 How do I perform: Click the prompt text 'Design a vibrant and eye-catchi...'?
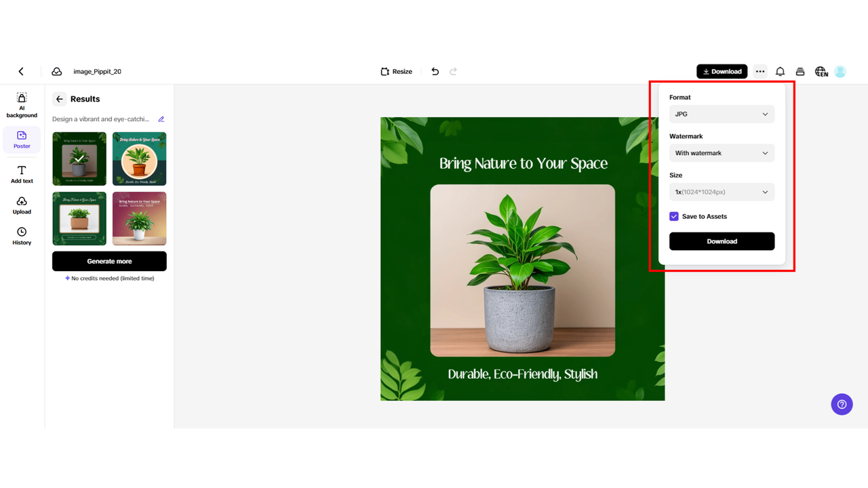(x=100, y=119)
